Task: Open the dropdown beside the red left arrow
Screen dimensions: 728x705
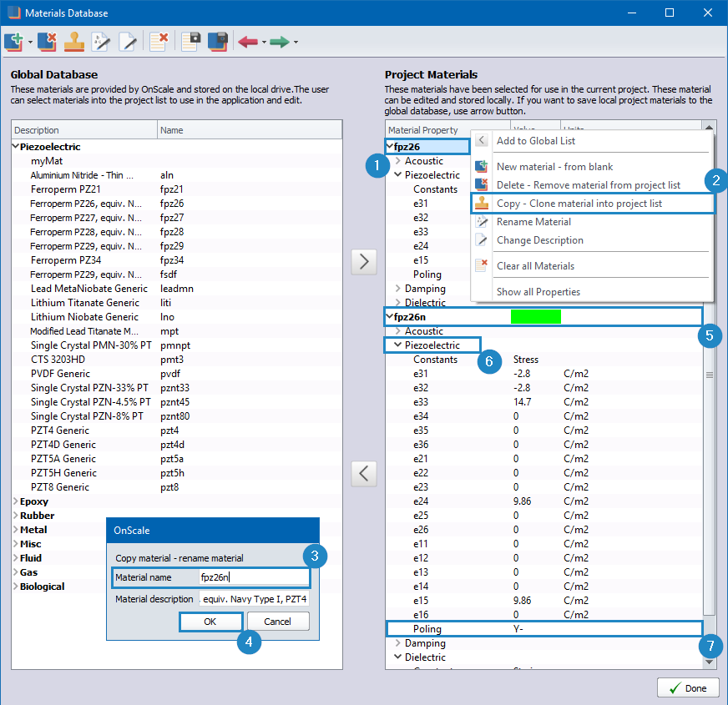Action: click(x=264, y=43)
